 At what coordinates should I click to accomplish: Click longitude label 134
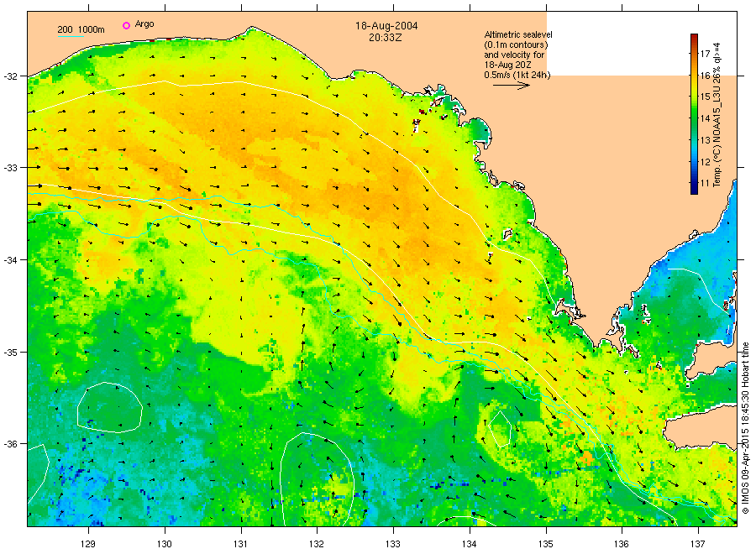click(469, 544)
